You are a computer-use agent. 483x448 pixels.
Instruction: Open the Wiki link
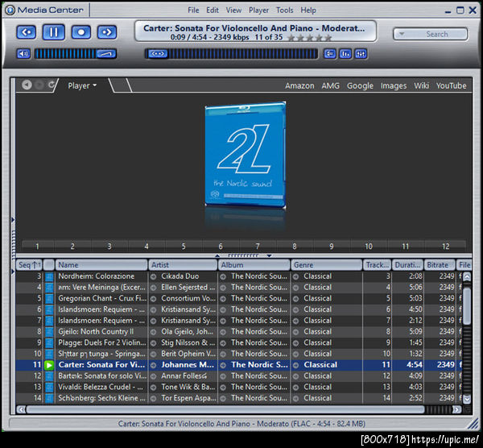pyautogui.click(x=421, y=85)
